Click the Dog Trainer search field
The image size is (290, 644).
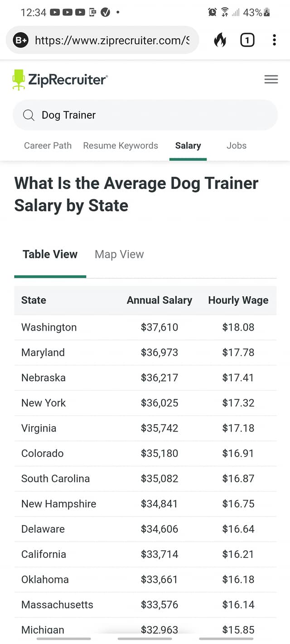[x=145, y=115]
